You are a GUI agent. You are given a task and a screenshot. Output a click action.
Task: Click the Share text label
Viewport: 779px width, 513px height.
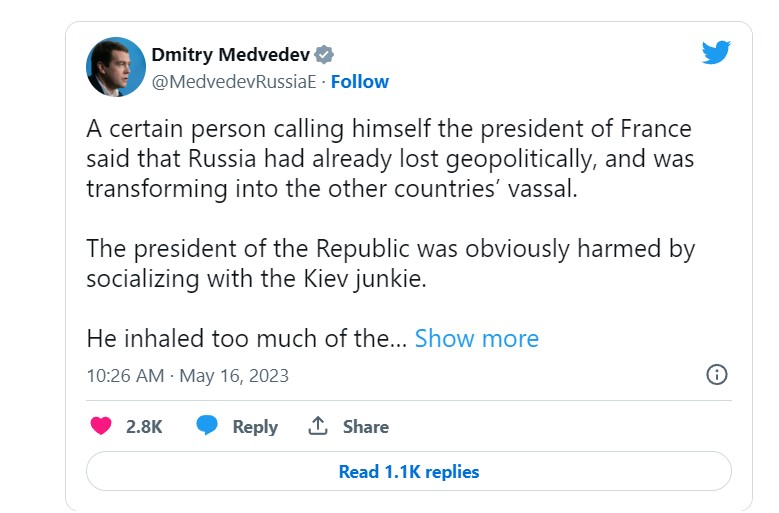pyautogui.click(x=365, y=426)
